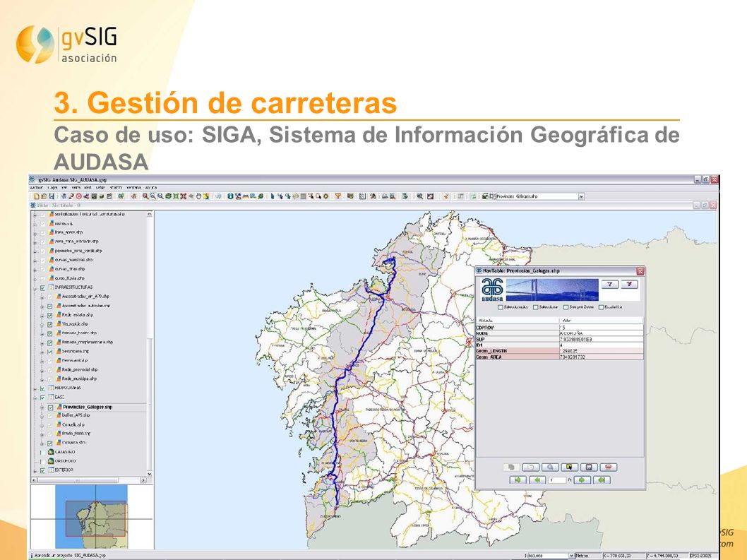Open the Ver menu

click(64, 188)
